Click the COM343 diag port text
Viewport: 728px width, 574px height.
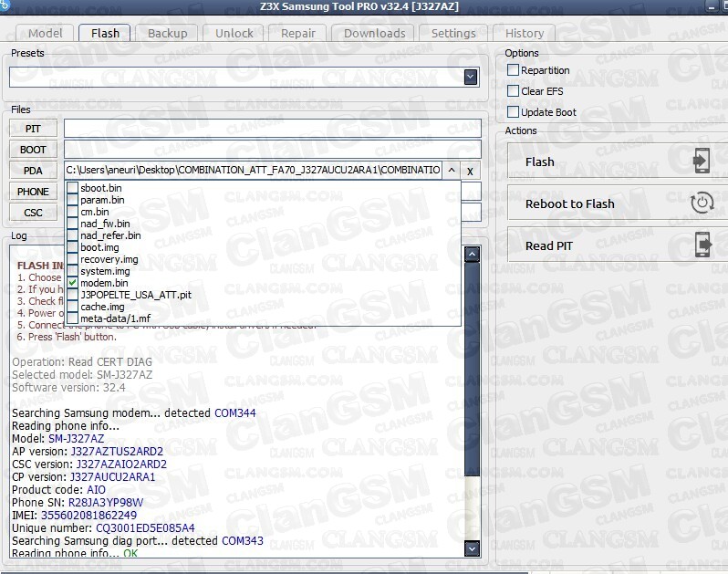click(x=243, y=540)
